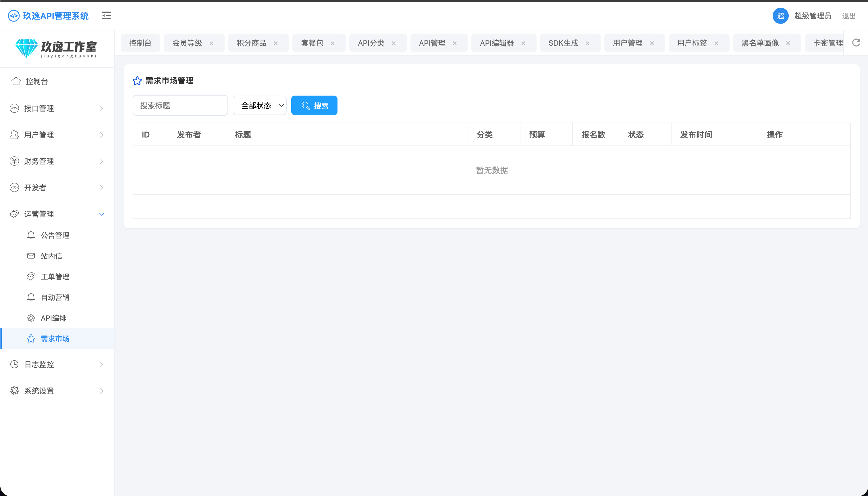
Task: Expand the 接口管理 chevron
Action: pos(102,108)
